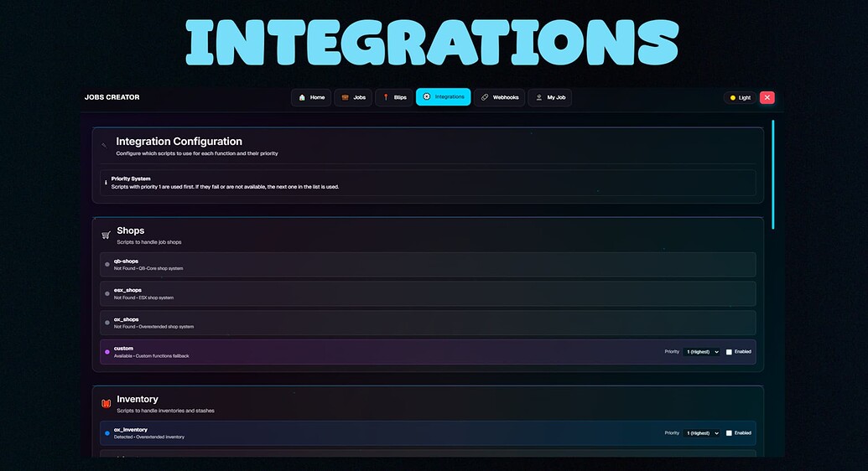Close the Jobs Creator panel

(767, 97)
